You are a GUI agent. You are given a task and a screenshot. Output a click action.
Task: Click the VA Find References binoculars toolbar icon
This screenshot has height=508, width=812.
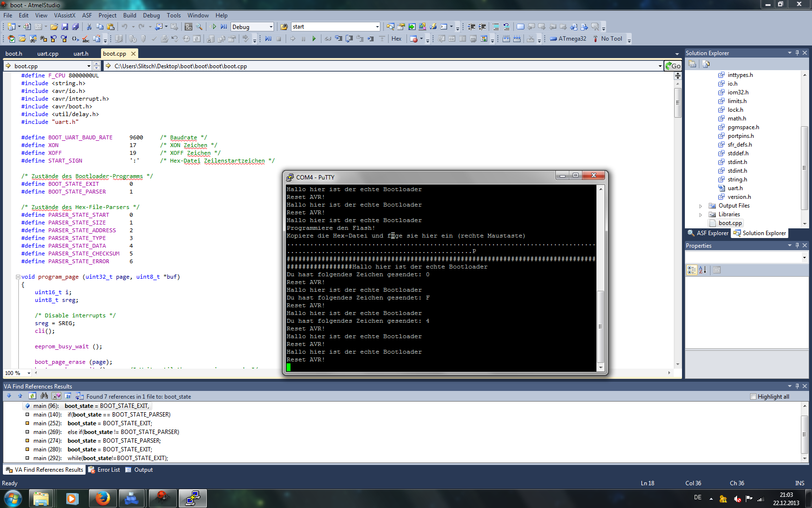point(43,39)
